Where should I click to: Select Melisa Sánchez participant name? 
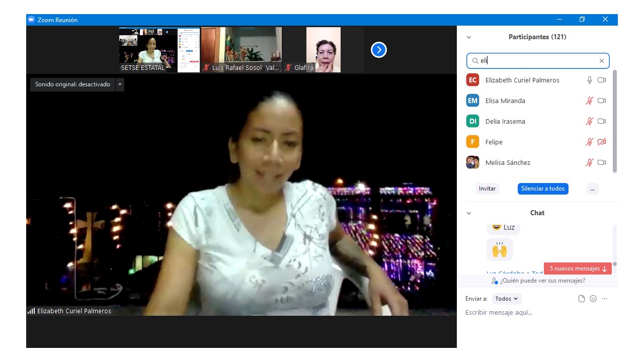point(508,162)
